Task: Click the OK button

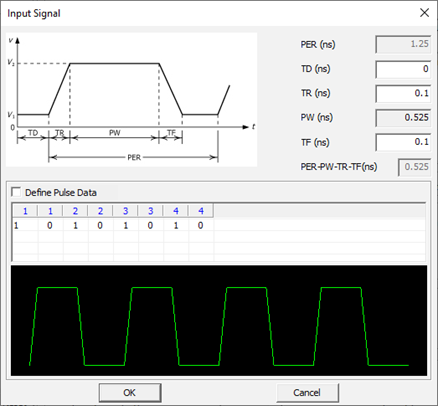Action: pos(130,392)
